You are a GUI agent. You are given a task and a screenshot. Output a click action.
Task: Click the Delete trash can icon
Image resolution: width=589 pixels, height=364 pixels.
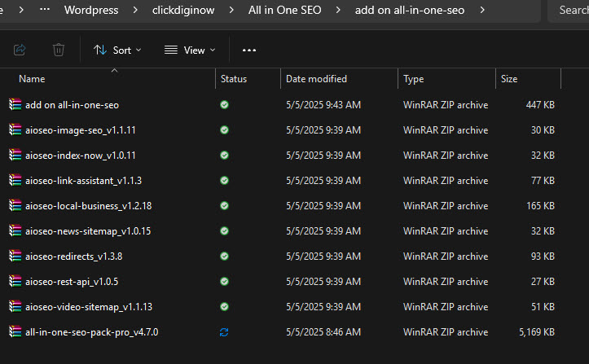coord(58,50)
